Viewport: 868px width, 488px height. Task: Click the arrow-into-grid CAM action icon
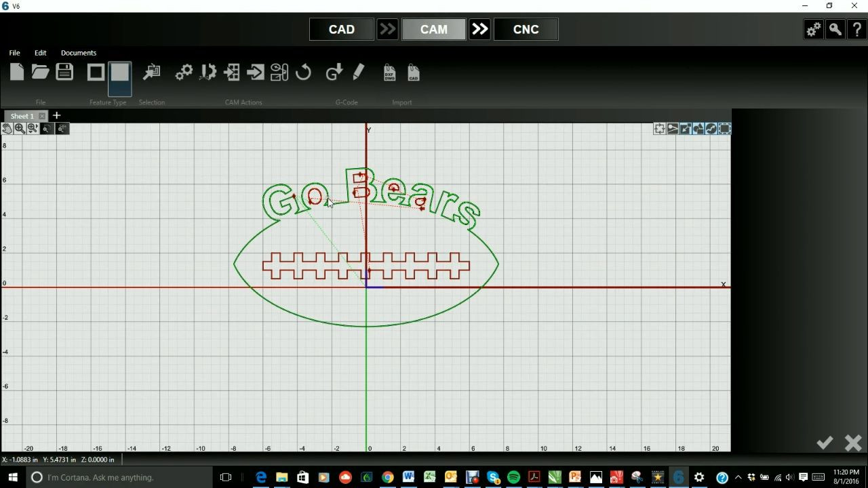tap(232, 73)
